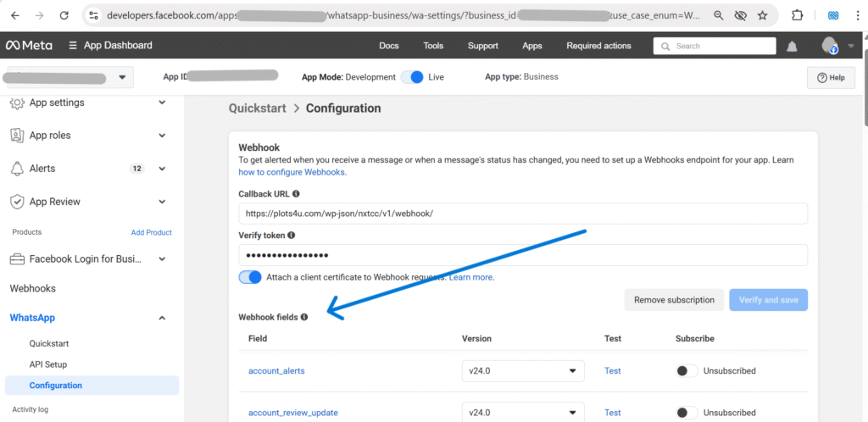Click the Webhook fields info icon
868x422 pixels.
pyautogui.click(x=304, y=317)
